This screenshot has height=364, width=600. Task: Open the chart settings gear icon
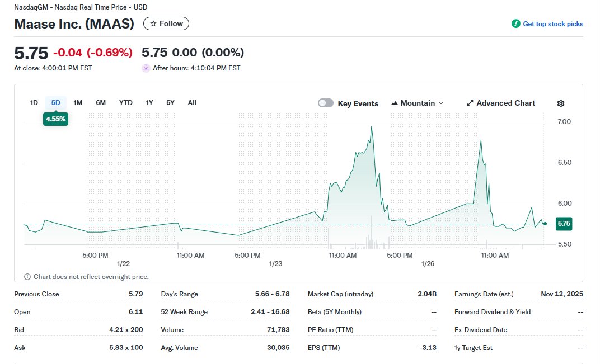560,103
